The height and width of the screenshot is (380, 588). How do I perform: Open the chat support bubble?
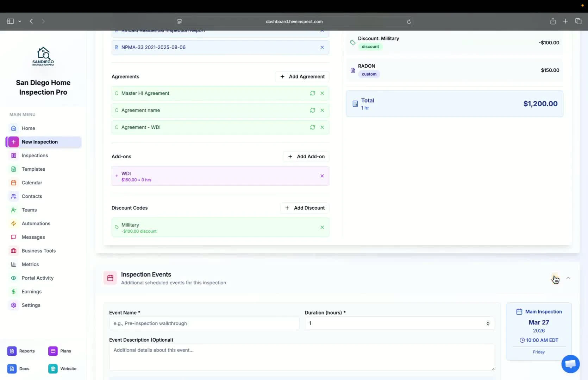click(570, 364)
